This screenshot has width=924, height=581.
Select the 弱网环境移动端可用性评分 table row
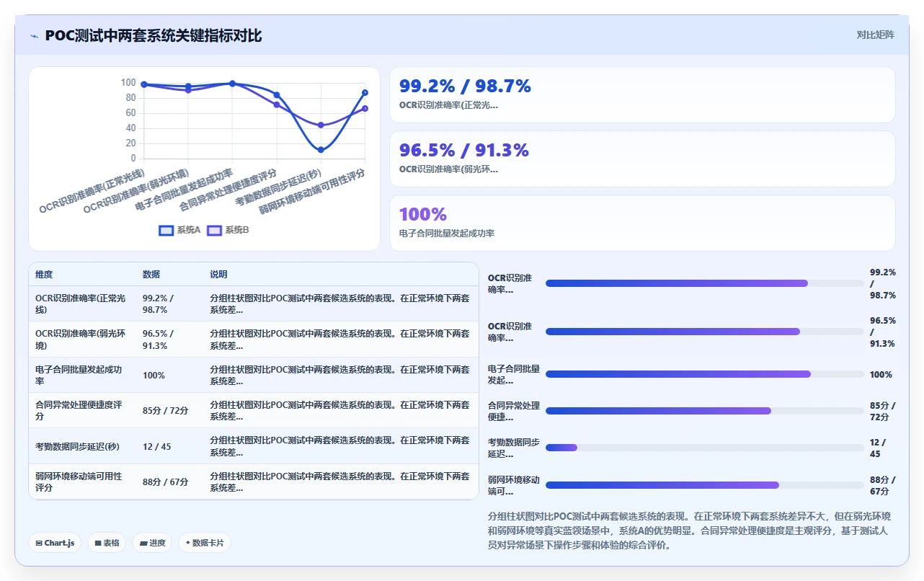coord(254,482)
